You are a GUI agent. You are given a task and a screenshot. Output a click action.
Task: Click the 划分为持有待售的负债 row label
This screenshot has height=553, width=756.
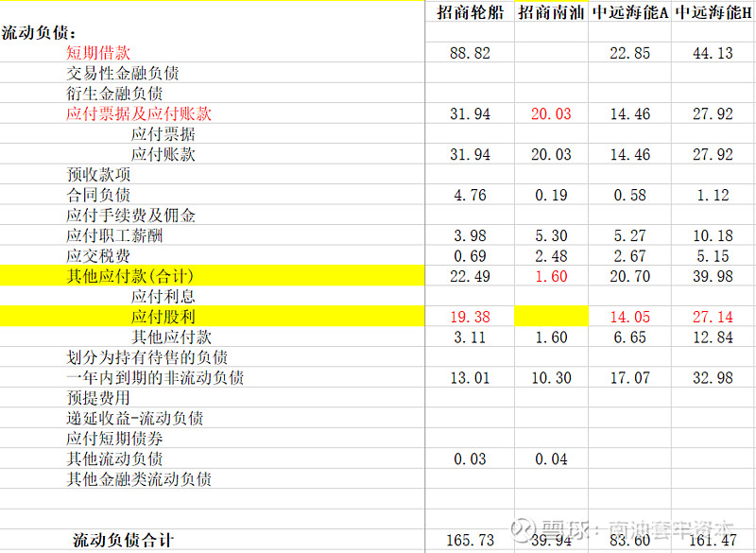(147, 357)
